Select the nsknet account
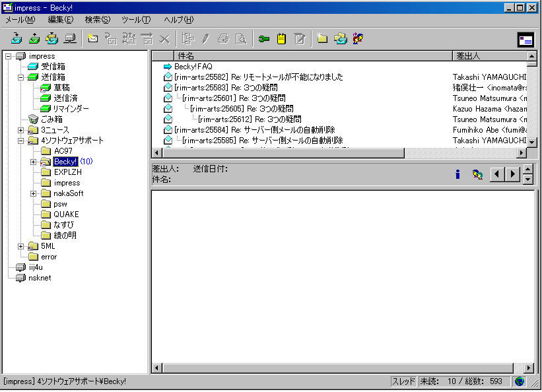Viewport: 542px width, 392px height. pos(40,278)
